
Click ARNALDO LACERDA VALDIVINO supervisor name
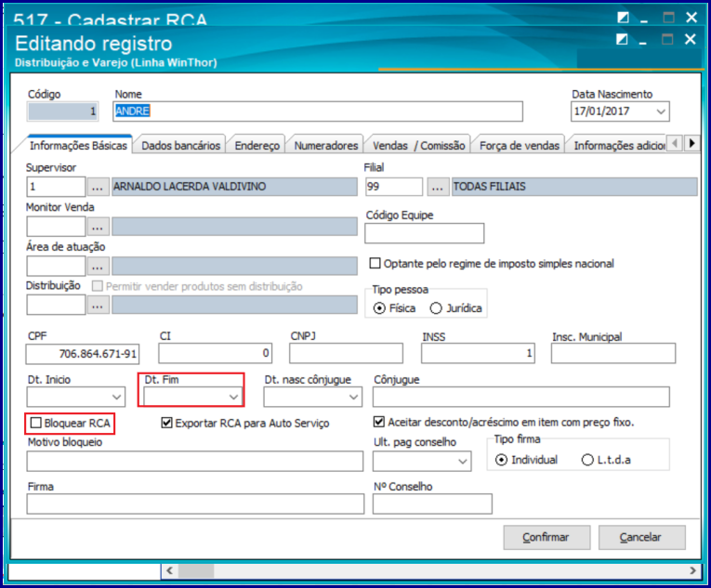click(234, 187)
